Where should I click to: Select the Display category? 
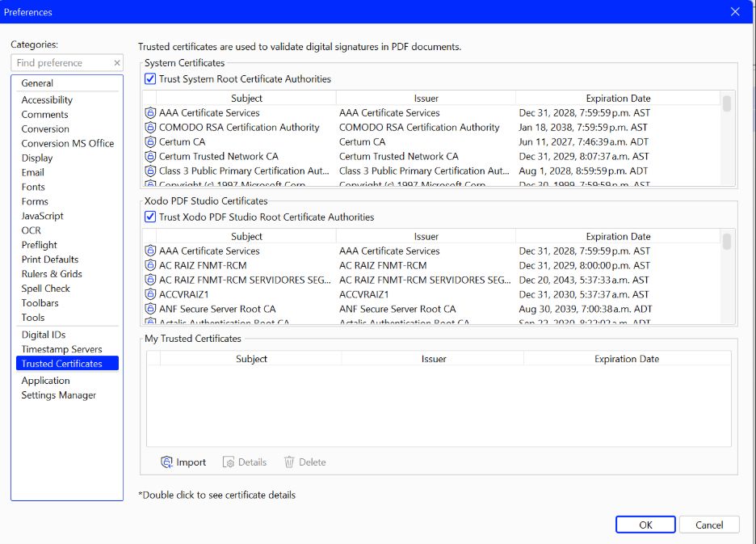67,158
